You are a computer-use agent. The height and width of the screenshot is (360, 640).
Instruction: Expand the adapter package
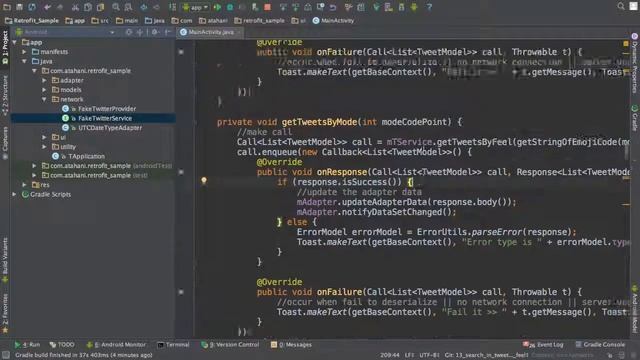coord(44,80)
